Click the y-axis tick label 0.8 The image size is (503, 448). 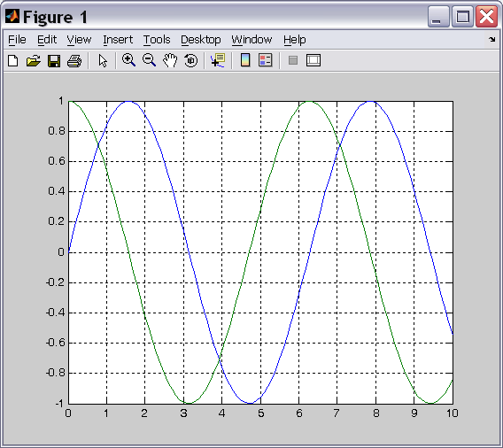pos(57,131)
